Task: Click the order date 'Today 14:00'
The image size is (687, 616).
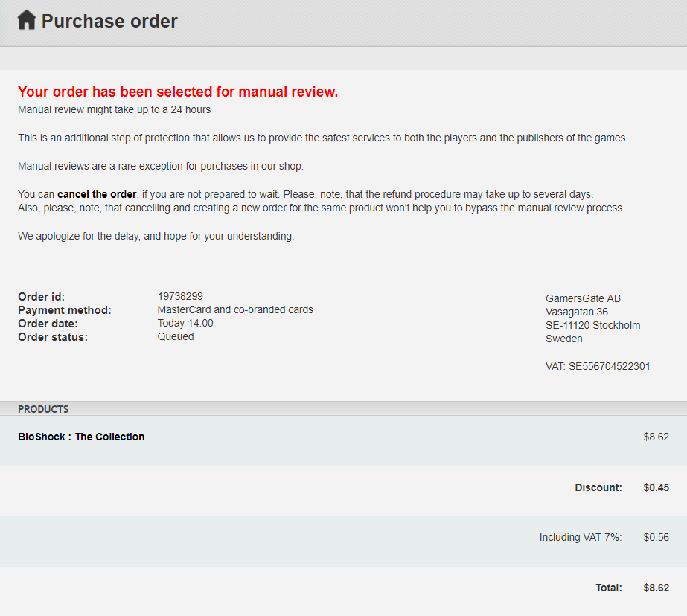Action: tap(185, 323)
